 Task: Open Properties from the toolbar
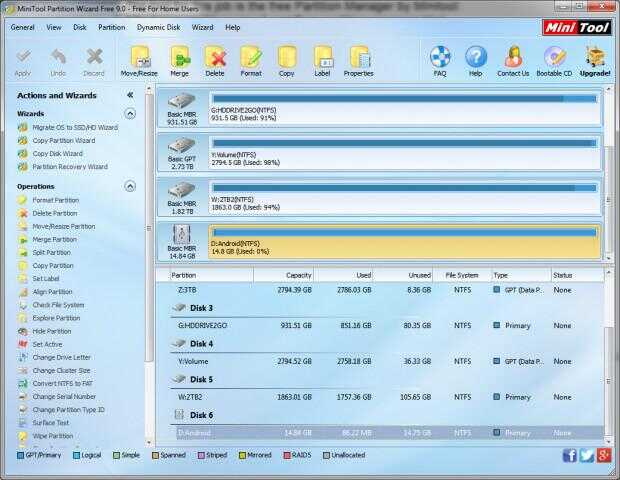[x=359, y=58]
